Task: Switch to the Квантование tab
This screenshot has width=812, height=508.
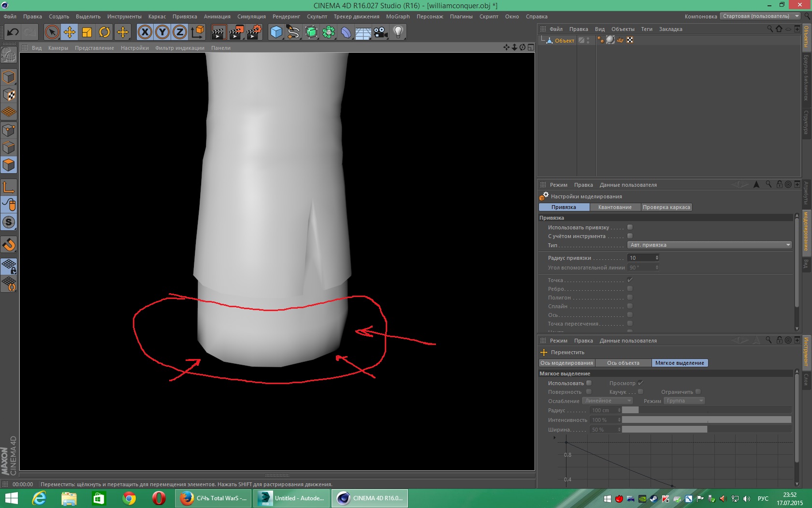Action: coord(615,207)
